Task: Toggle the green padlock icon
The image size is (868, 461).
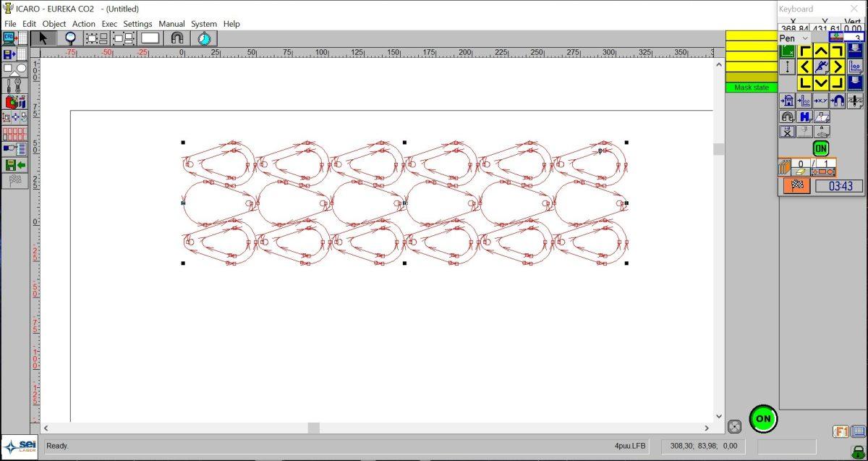Action: pos(858,452)
